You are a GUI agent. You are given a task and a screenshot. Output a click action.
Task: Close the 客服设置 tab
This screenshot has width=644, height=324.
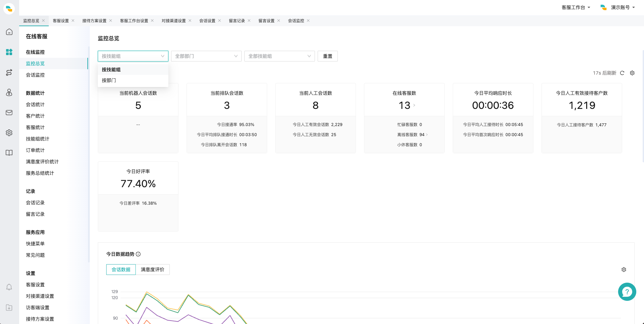[73, 21]
